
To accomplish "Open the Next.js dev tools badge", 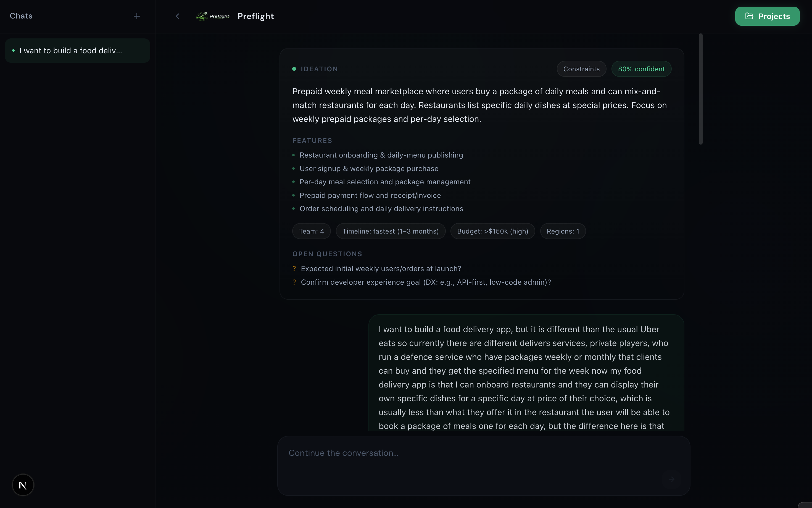I will (23, 485).
